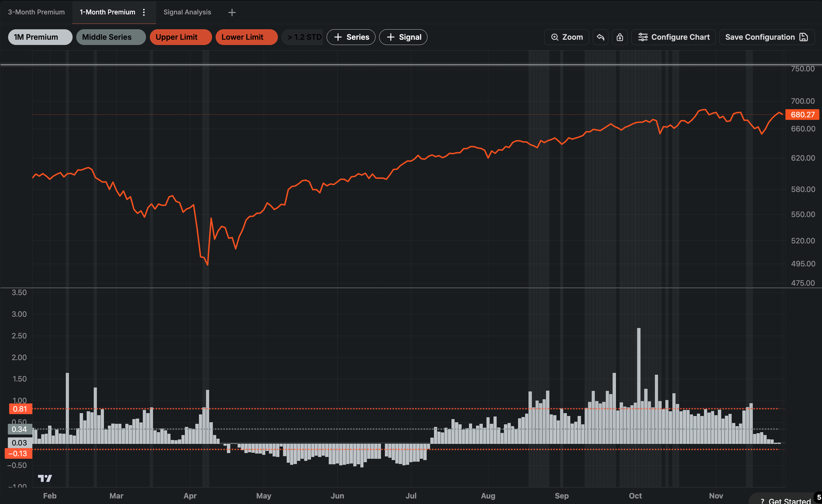Click the add new tab plus icon
The height and width of the screenshot is (504, 822).
[x=231, y=12]
